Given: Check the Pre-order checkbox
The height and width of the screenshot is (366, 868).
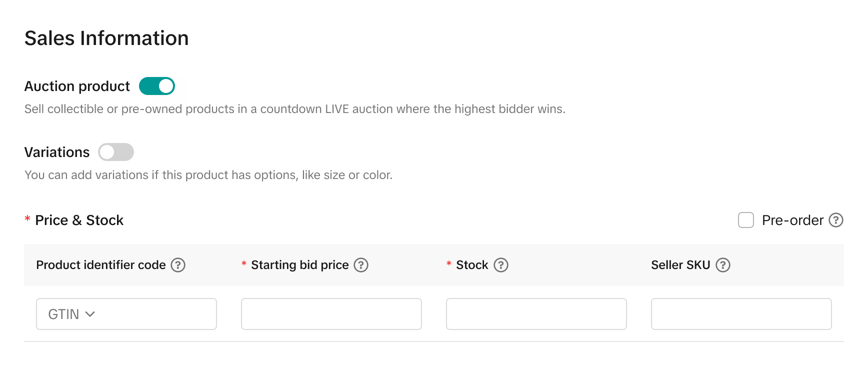Looking at the screenshot, I should pos(746,220).
